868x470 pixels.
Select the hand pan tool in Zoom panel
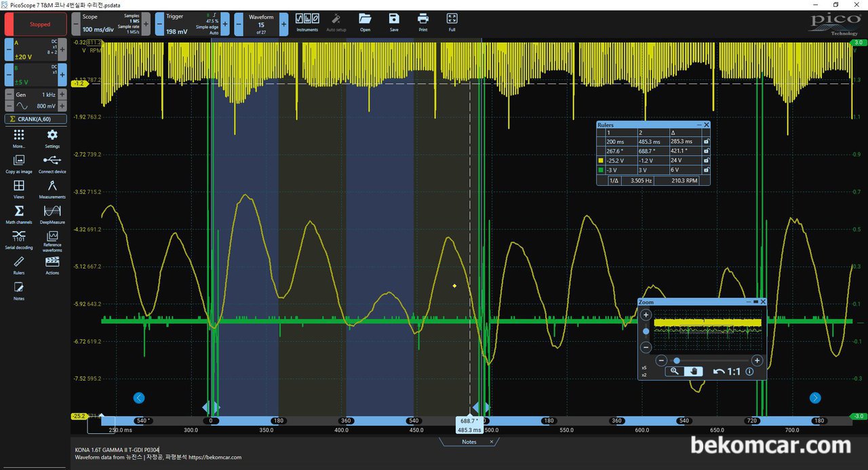[693, 371]
